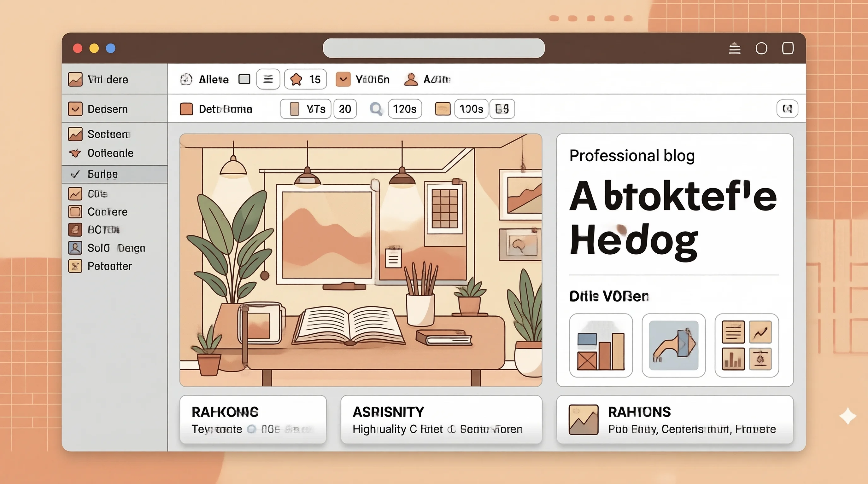The width and height of the screenshot is (868, 484).
Task: Open the 'RAHKOMG' card
Action: [x=253, y=420]
